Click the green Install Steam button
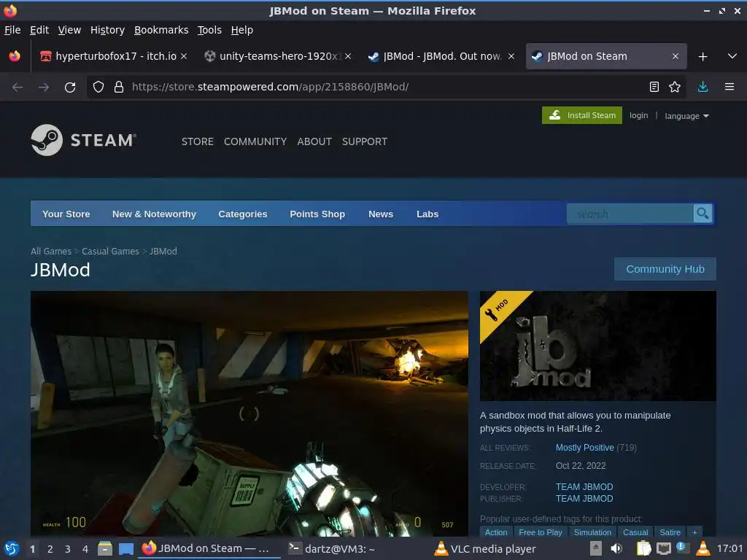747x560 pixels. pos(581,115)
